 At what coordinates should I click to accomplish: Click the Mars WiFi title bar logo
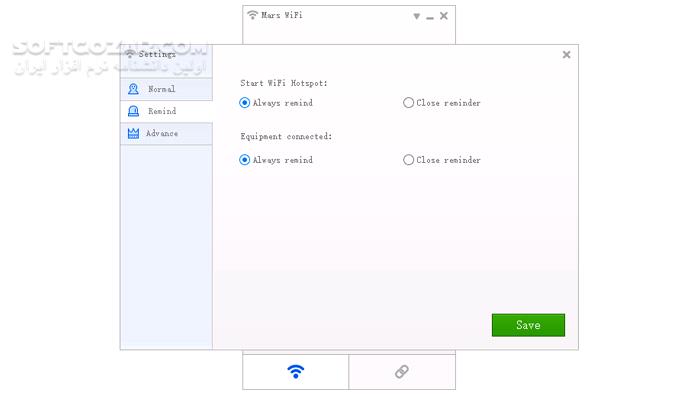tap(253, 15)
